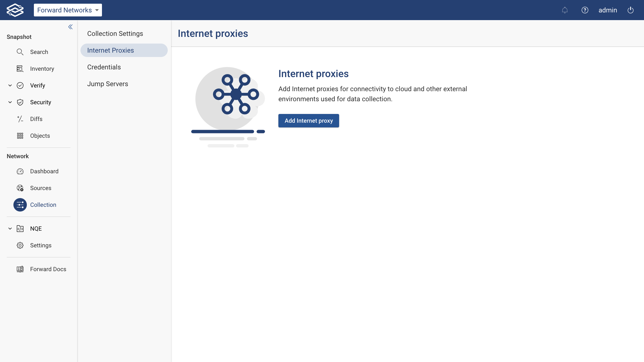Click the notification bell icon
The image size is (644, 362).
coord(565,10)
